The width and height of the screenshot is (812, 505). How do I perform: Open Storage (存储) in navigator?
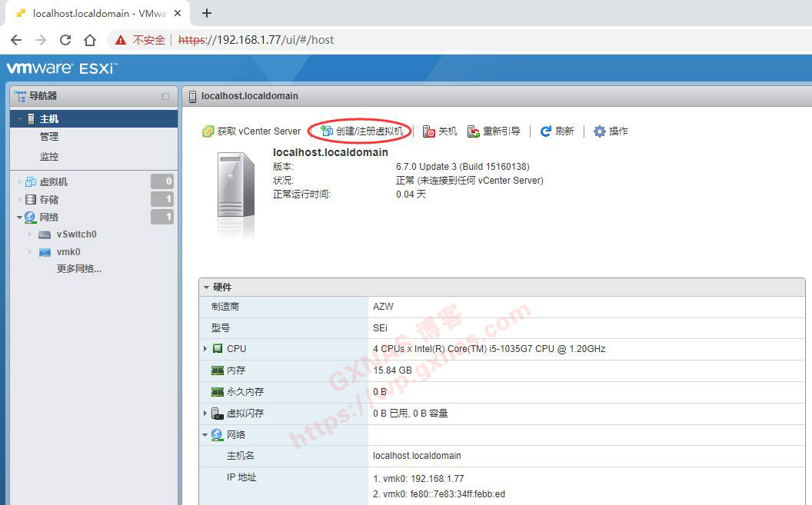[48, 200]
